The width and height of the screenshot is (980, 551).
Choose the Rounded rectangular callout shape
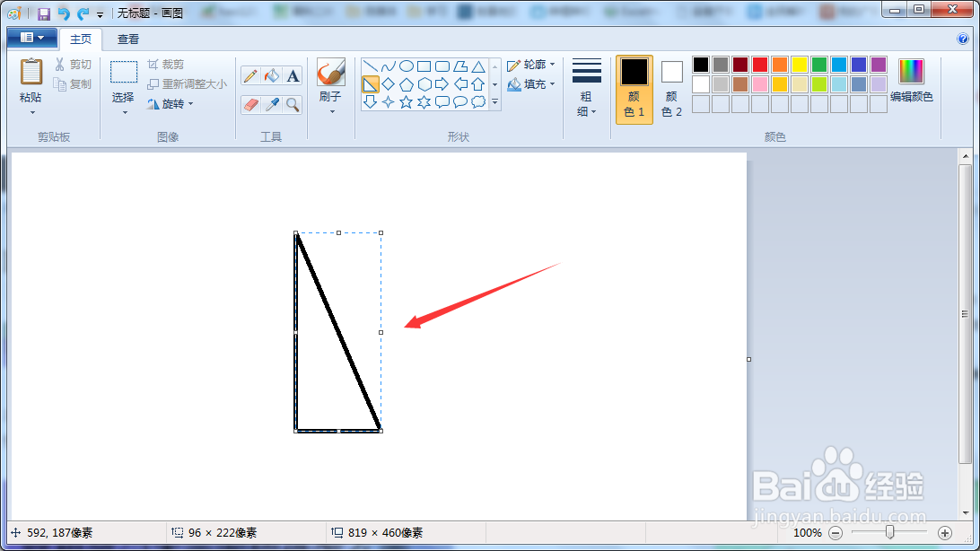(x=442, y=101)
